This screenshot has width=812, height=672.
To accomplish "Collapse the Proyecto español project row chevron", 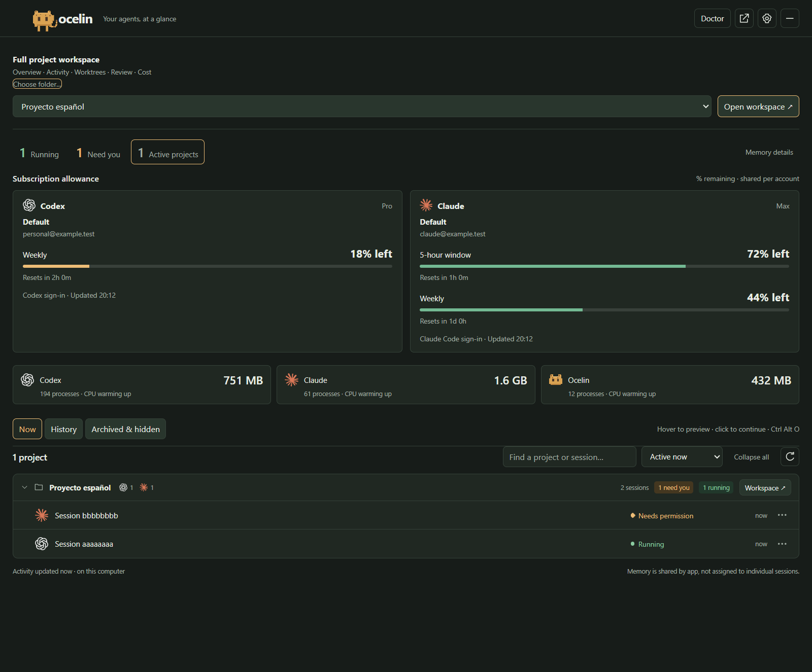I will (x=24, y=487).
